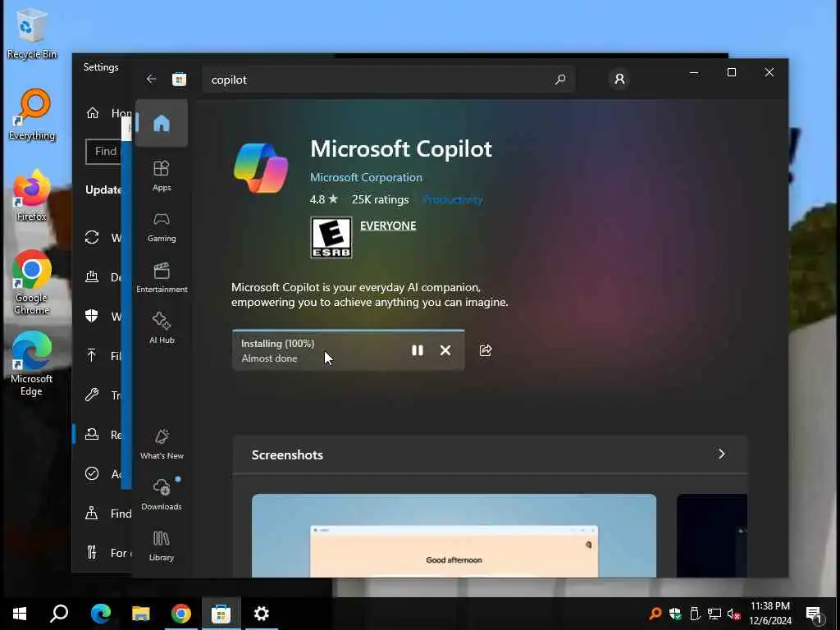Open Troubleshoot wrench icon in Settings
Image resolution: width=840 pixels, height=630 pixels.
click(x=92, y=395)
